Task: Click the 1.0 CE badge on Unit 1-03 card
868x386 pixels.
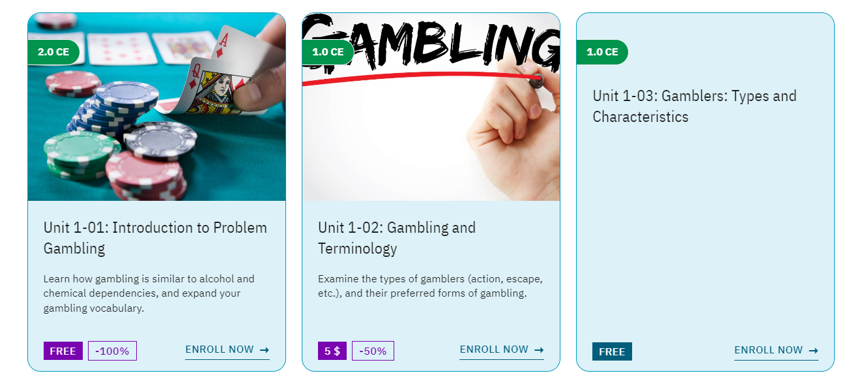Action: coord(602,52)
